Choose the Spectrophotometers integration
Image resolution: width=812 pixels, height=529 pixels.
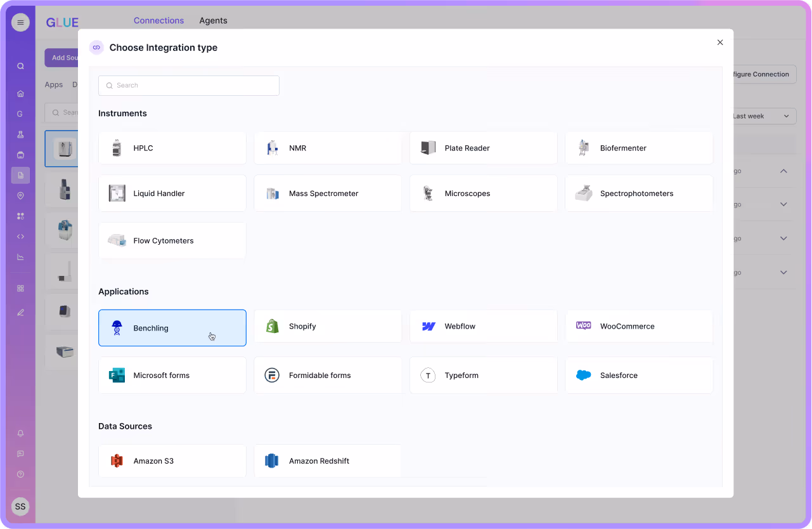coord(639,193)
